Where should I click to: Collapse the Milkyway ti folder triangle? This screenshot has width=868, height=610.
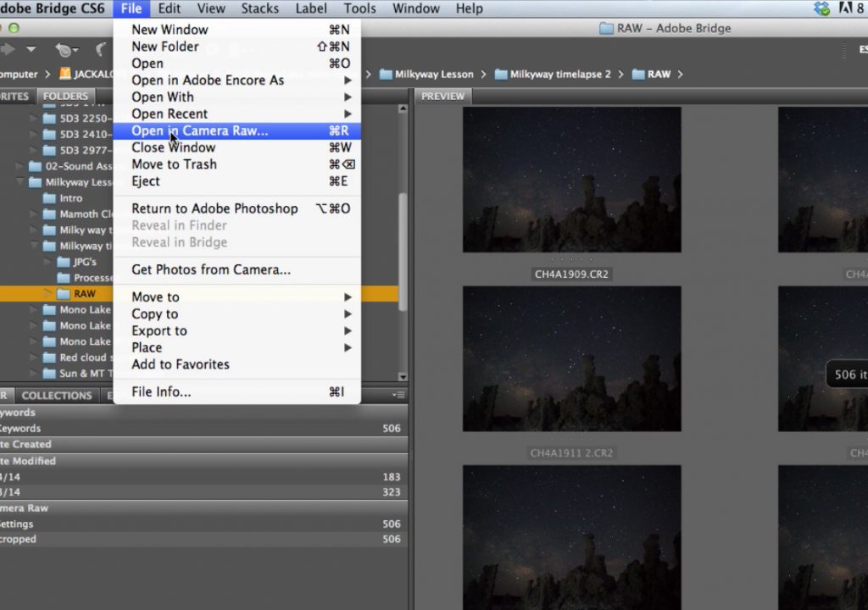pos(35,246)
